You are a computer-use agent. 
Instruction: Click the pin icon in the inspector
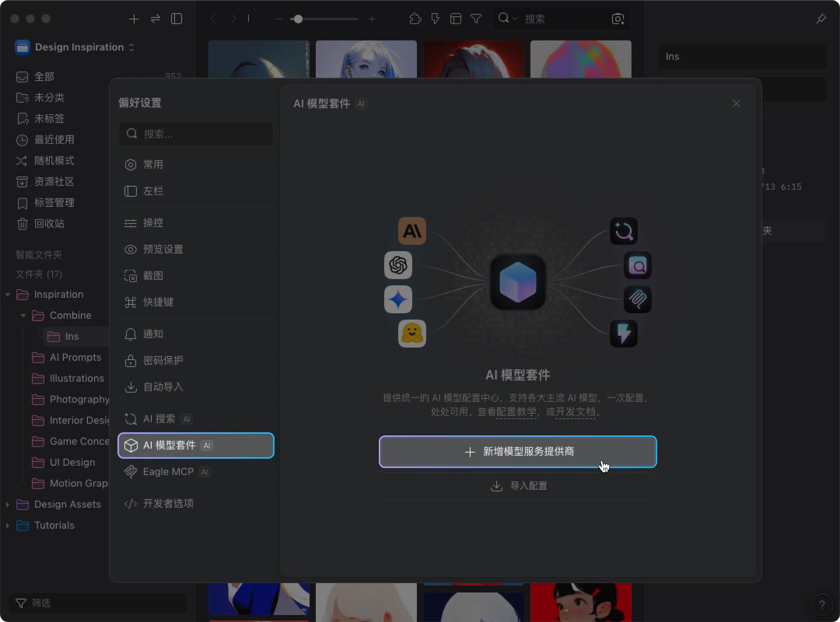(821, 19)
